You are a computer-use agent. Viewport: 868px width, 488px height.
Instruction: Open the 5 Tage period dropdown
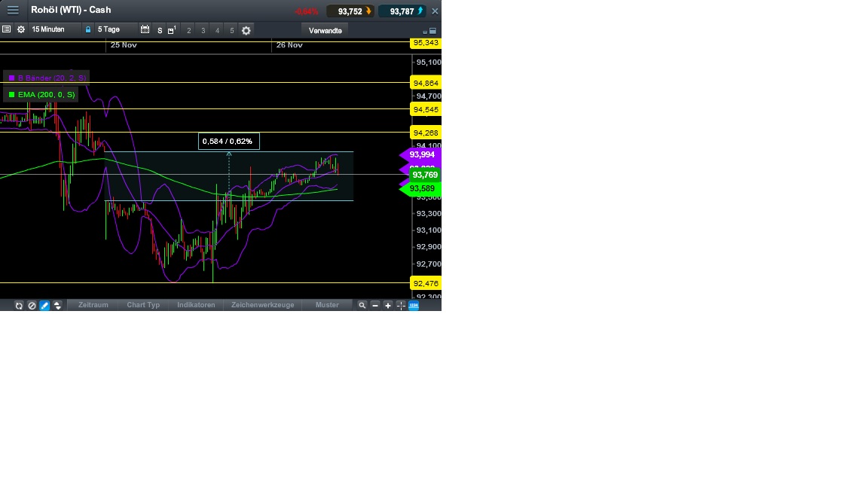pyautogui.click(x=108, y=29)
